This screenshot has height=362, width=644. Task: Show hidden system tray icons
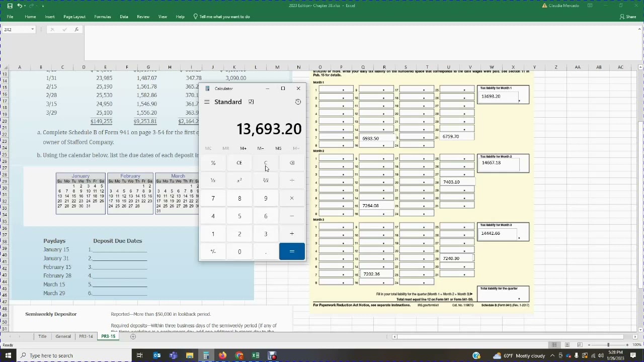click(552, 355)
